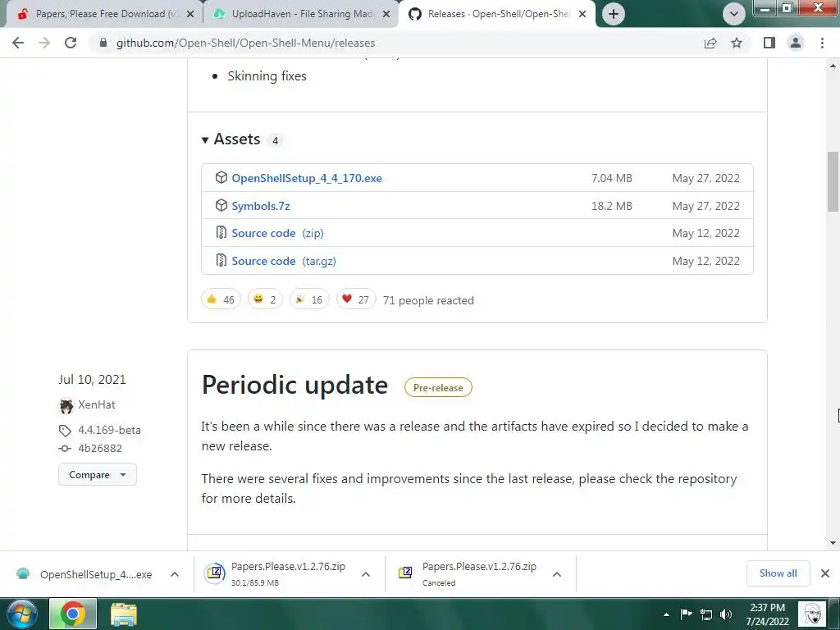
Task: Switch to UploadHaven File Sharing tab
Action: [x=300, y=14]
